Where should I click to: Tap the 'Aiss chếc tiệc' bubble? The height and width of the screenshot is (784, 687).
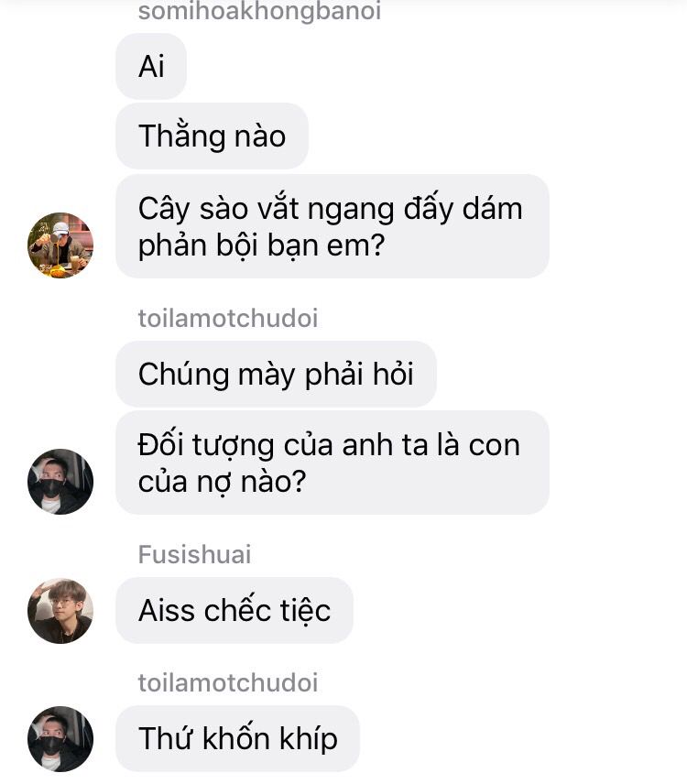[234, 611]
